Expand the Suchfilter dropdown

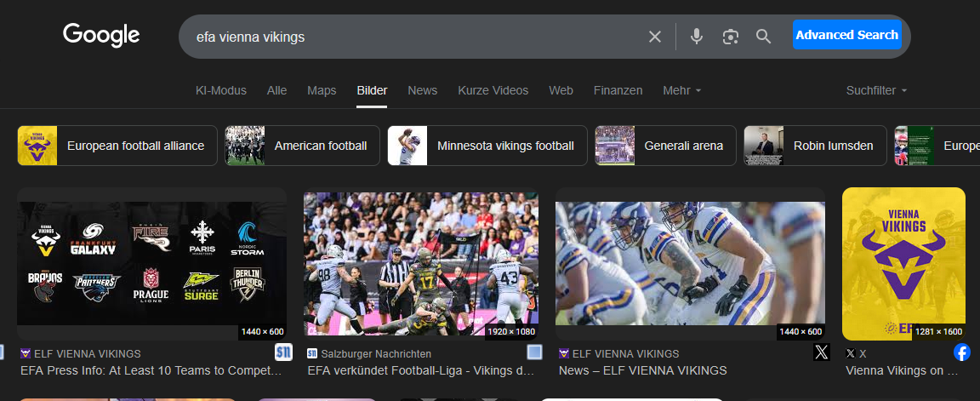(876, 91)
